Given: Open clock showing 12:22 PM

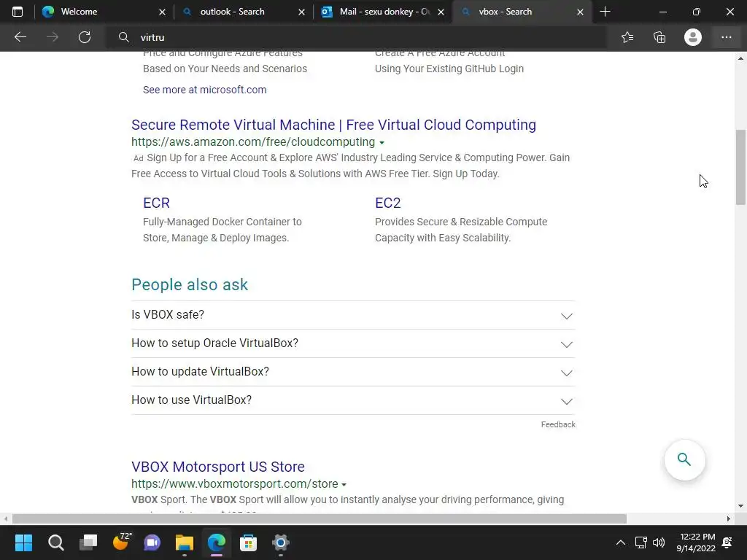Looking at the screenshot, I should point(696,542).
